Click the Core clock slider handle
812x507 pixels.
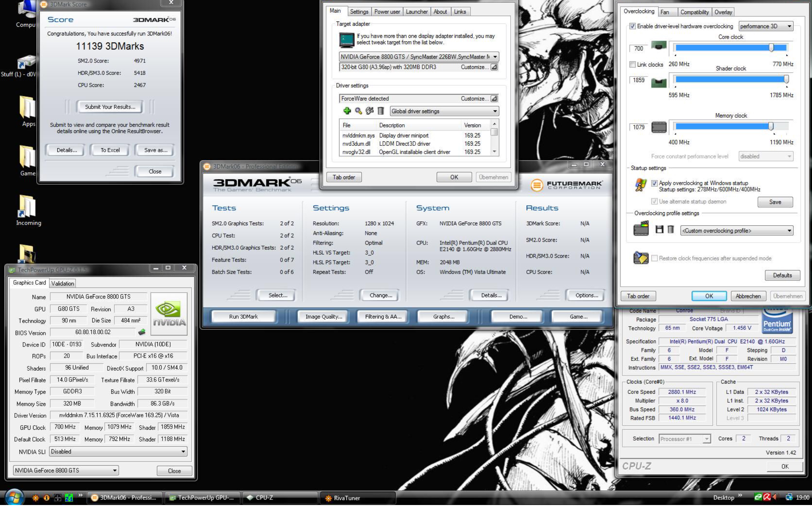pos(771,48)
